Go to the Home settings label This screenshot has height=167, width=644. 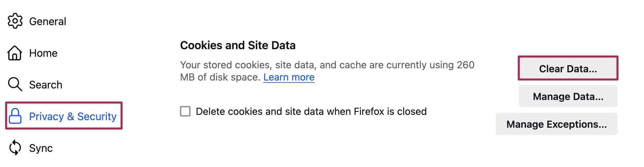tap(43, 53)
